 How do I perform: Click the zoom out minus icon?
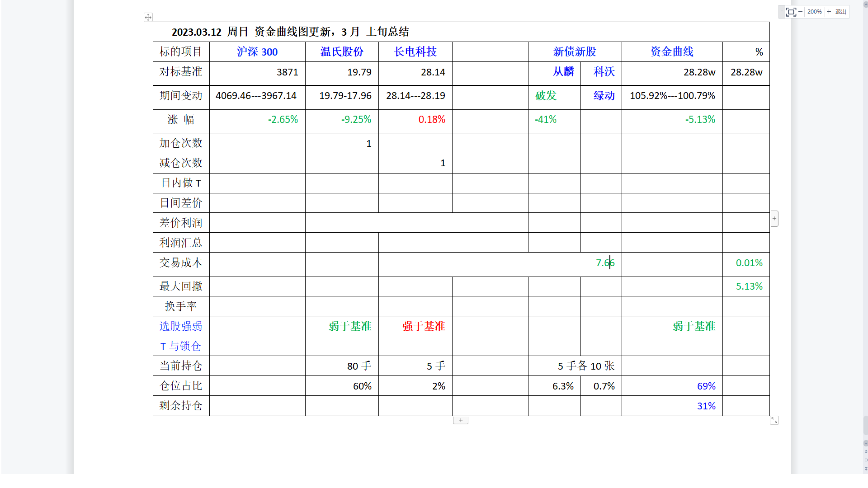point(800,12)
